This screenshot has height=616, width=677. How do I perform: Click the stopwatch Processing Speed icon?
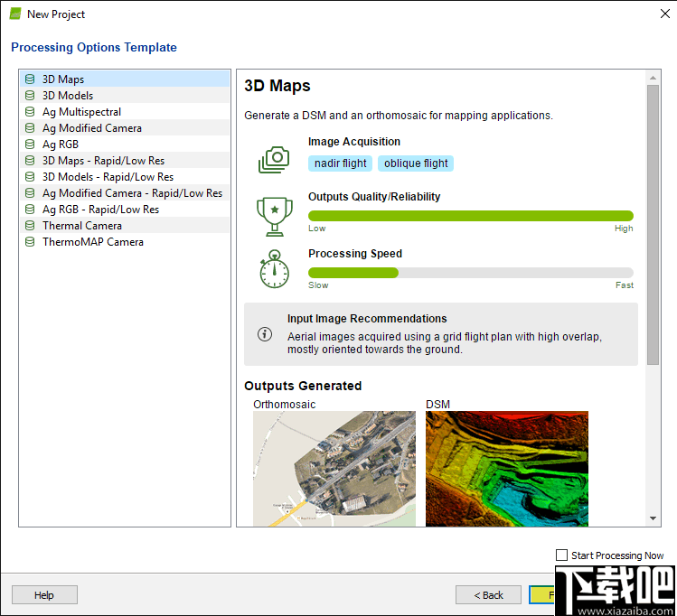(x=274, y=269)
